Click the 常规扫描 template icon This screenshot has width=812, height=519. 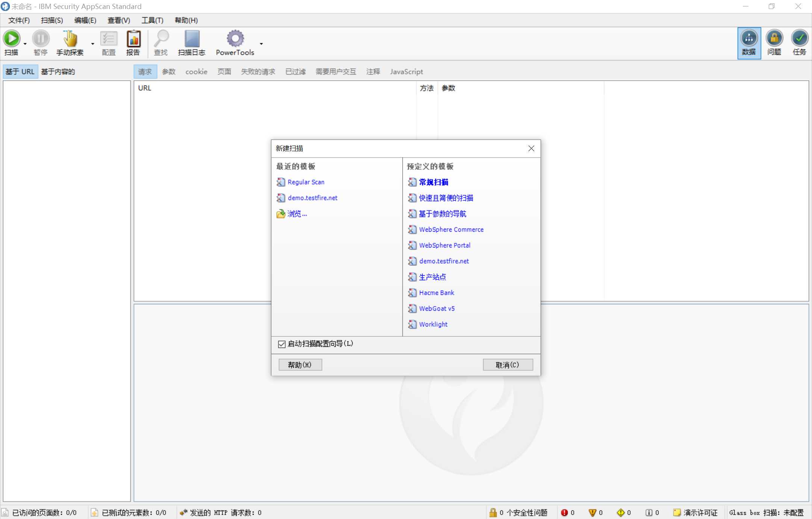412,182
